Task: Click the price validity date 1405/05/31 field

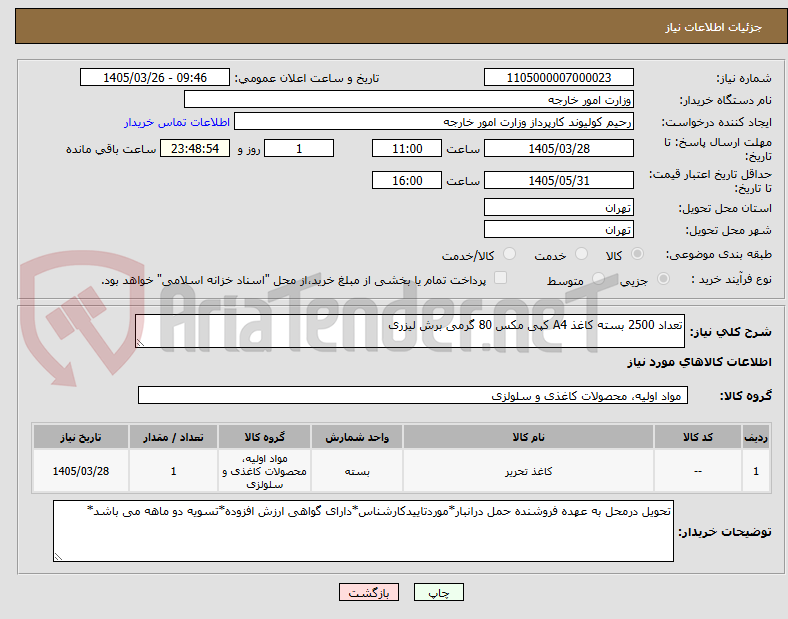Action: (559, 180)
